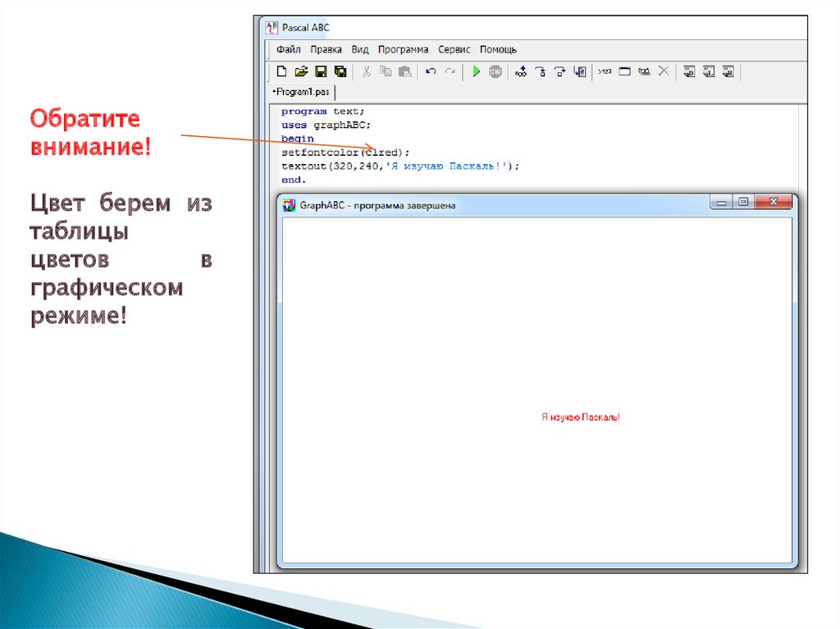Click the Cut scissors icon
Screen dimensions: 840x629
coord(367,71)
